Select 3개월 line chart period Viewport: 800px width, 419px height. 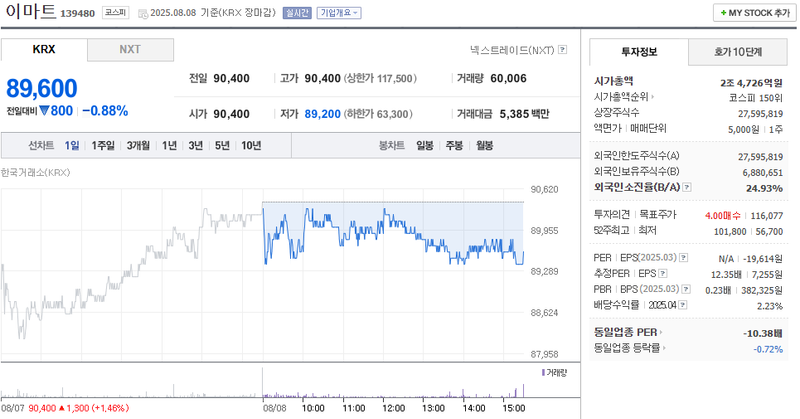pos(138,145)
